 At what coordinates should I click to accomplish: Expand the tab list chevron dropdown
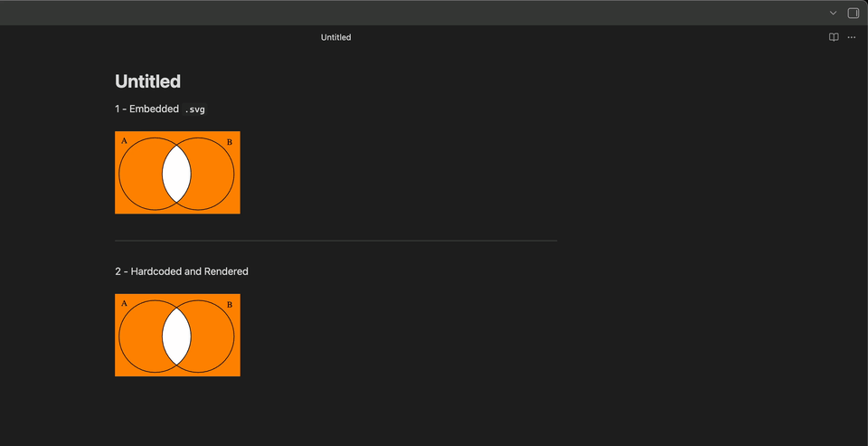tap(834, 13)
